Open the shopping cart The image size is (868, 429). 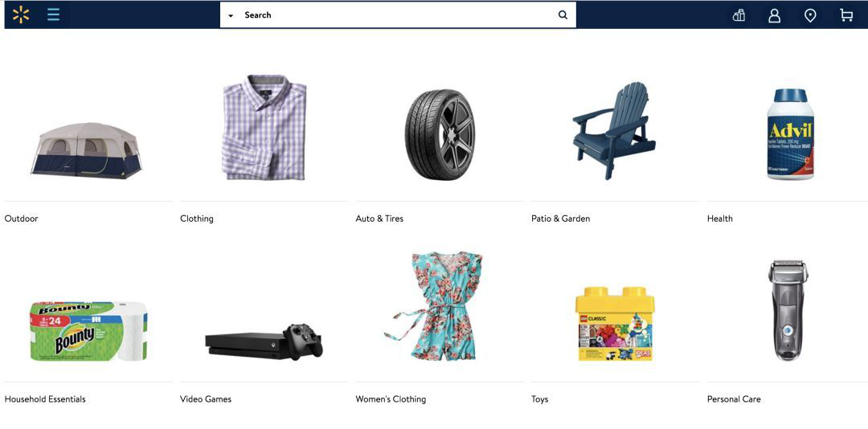click(846, 15)
